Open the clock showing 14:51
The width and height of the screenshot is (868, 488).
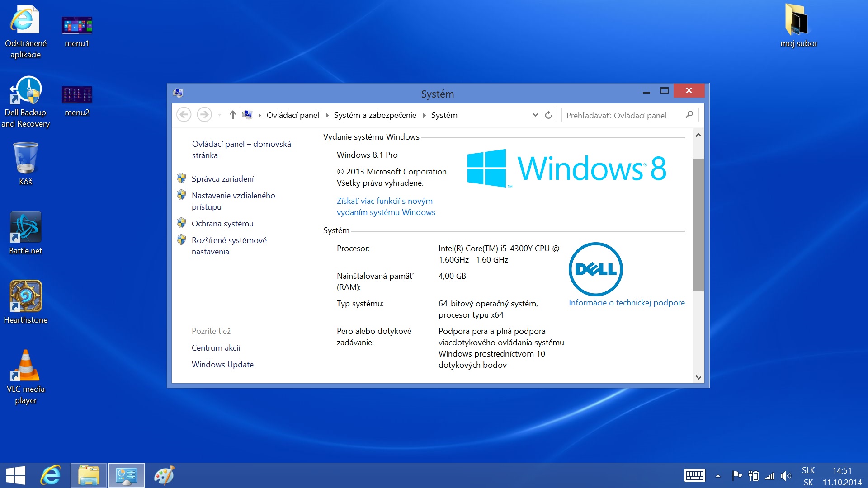pos(842,476)
